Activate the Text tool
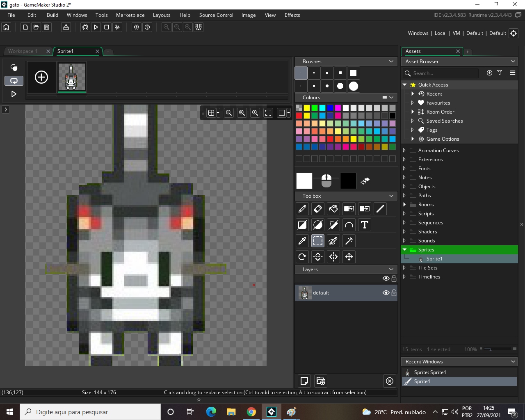Screen dimensions: 525x420 (x=364, y=225)
